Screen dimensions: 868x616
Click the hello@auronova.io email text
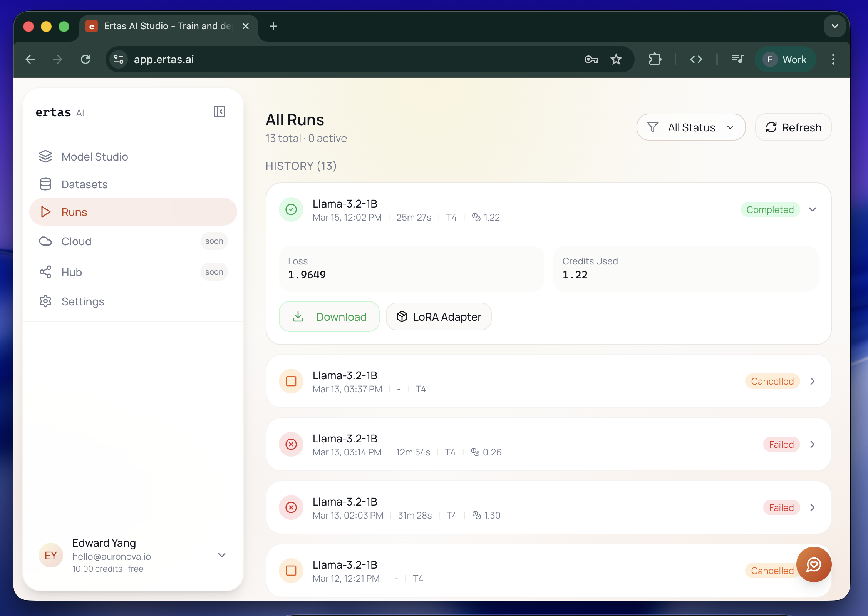click(x=112, y=556)
